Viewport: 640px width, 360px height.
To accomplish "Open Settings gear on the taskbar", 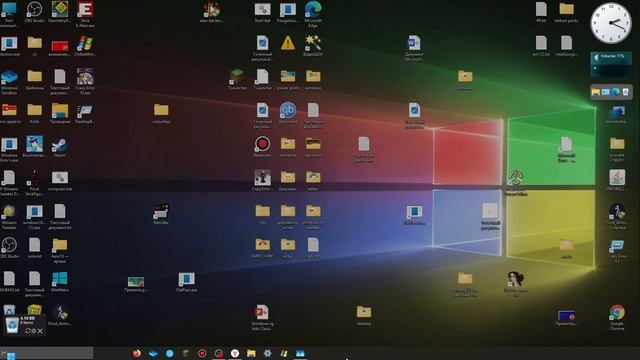I will (x=267, y=353).
